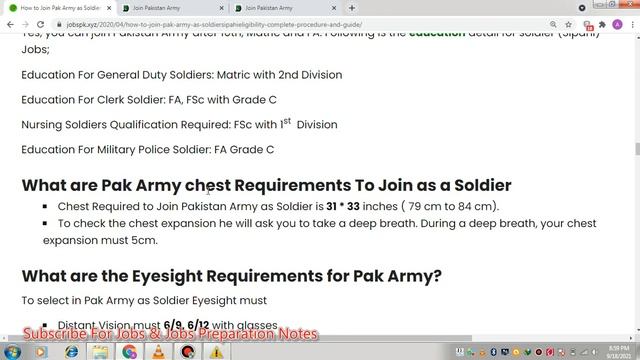Open the Extensions puzzle menu

602,24
